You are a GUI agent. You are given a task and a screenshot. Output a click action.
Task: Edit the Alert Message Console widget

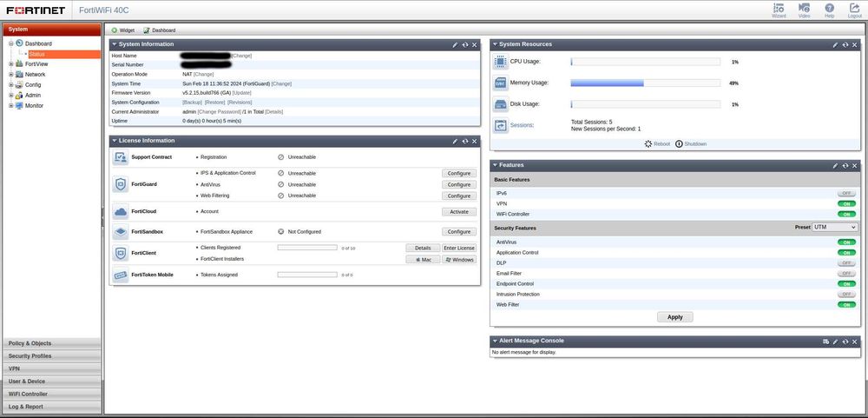835,342
